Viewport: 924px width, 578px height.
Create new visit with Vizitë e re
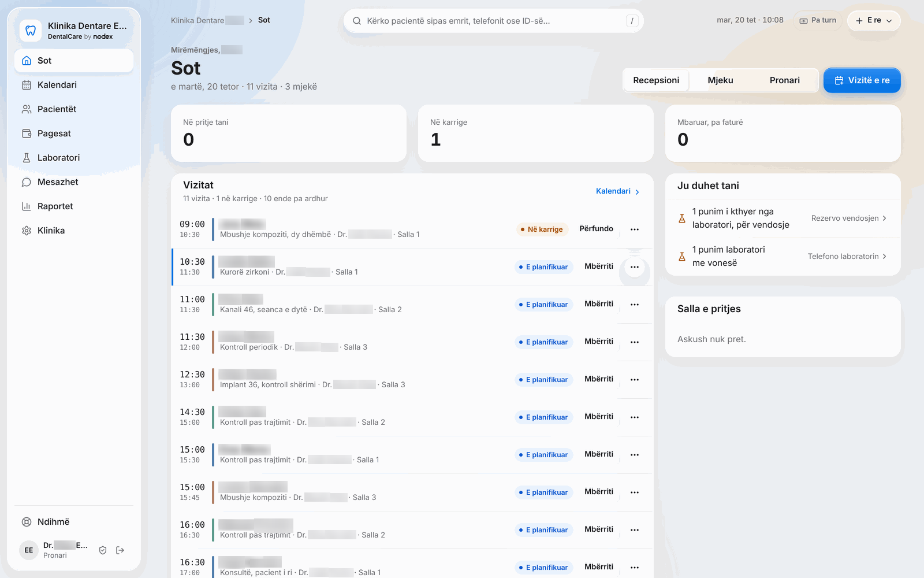tap(862, 80)
